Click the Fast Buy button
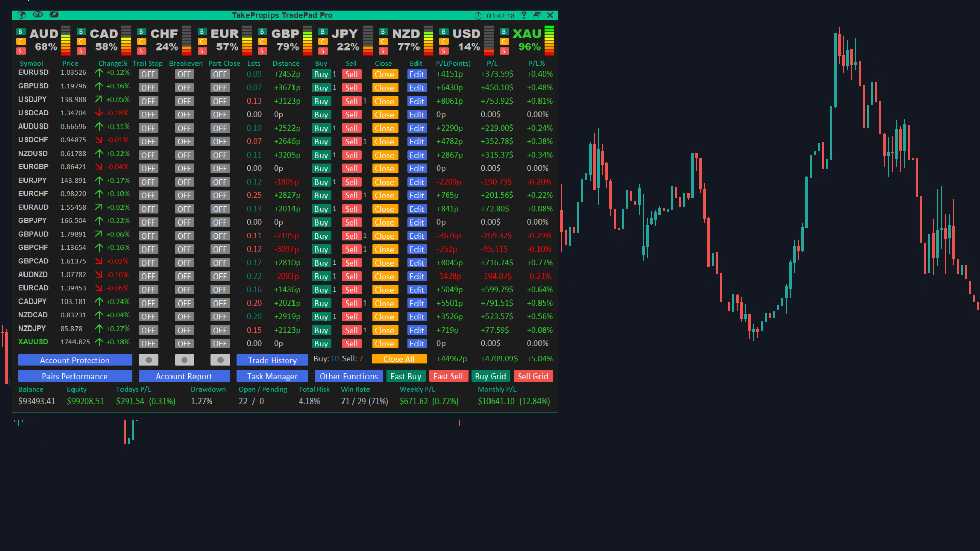This screenshot has width=980, height=551. click(406, 376)
